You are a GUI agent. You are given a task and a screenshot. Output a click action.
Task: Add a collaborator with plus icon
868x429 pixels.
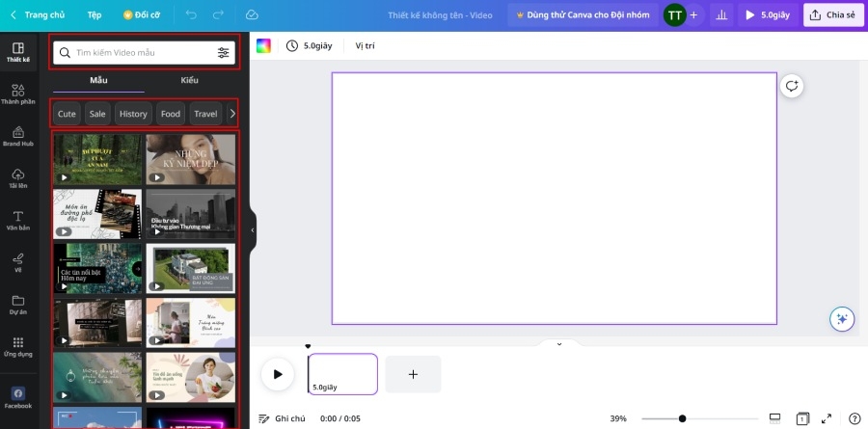(x=693, y=15)
